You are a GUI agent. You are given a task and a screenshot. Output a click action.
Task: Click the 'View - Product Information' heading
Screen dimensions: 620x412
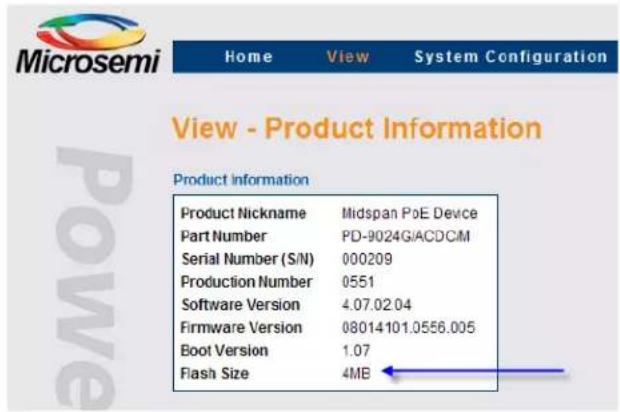[x=357, y=128]
